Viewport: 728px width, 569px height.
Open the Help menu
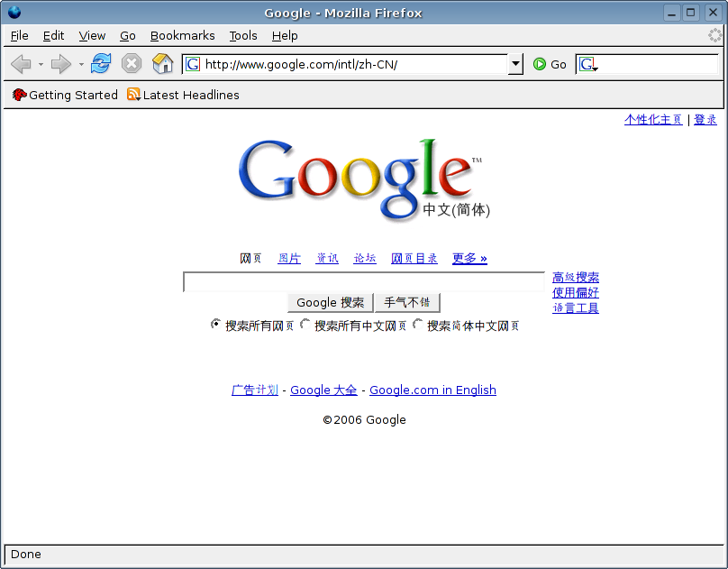click(x=285, y=36)
